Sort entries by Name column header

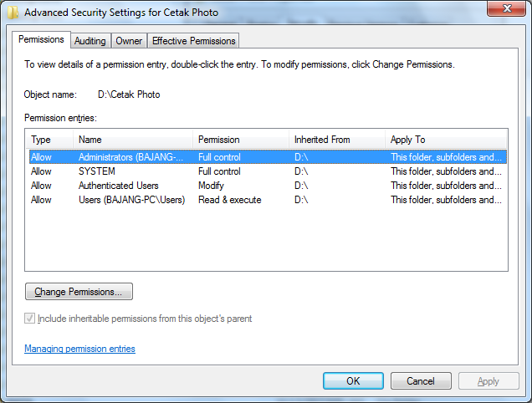(132, 140)
